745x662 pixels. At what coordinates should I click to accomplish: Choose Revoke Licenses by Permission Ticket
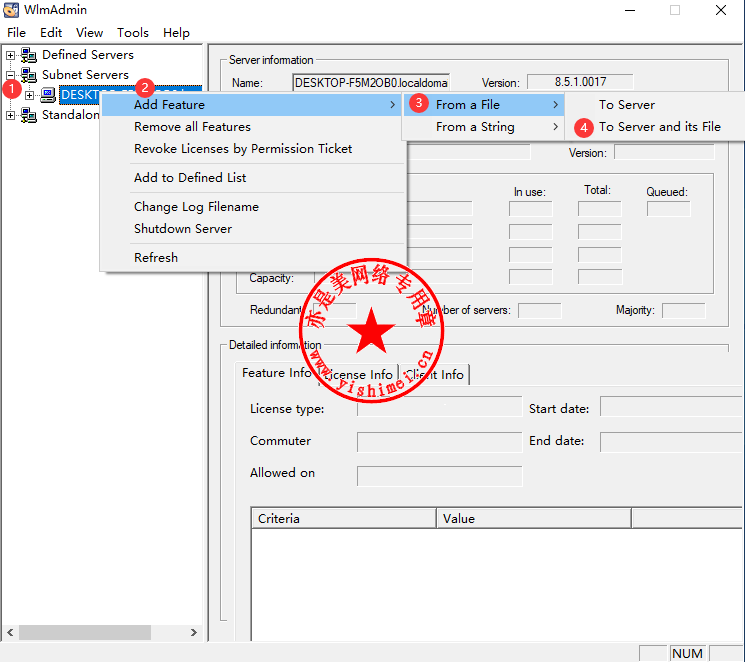tap(253, 149)
